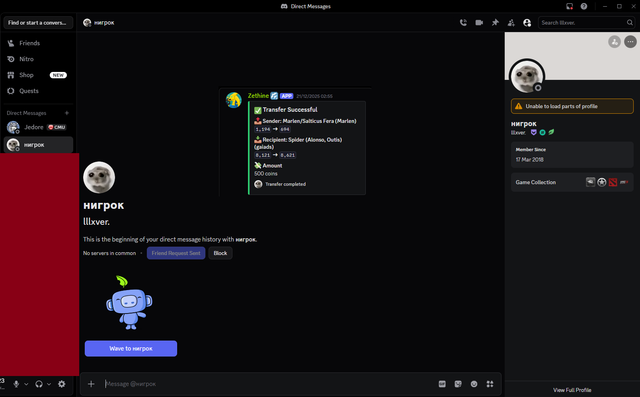Screen dimensions: 640x397
Task: Click green leaf badge under profile name
Action: (551, 132)
